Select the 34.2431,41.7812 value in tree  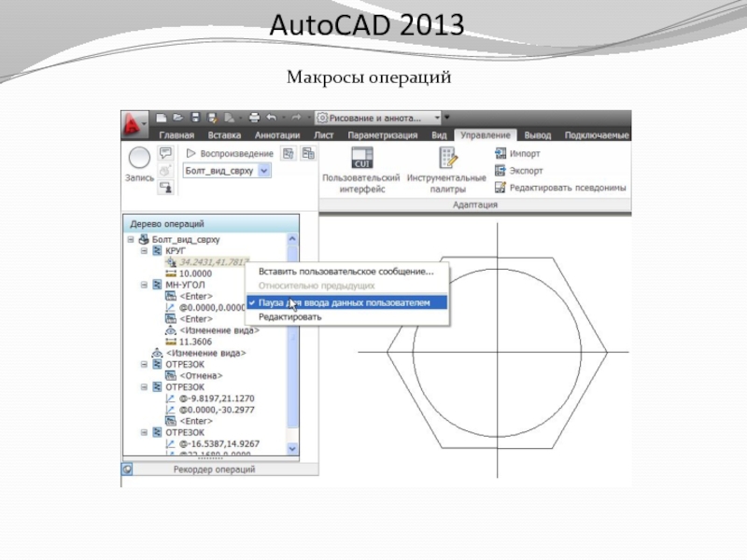(x=214, y=262)
